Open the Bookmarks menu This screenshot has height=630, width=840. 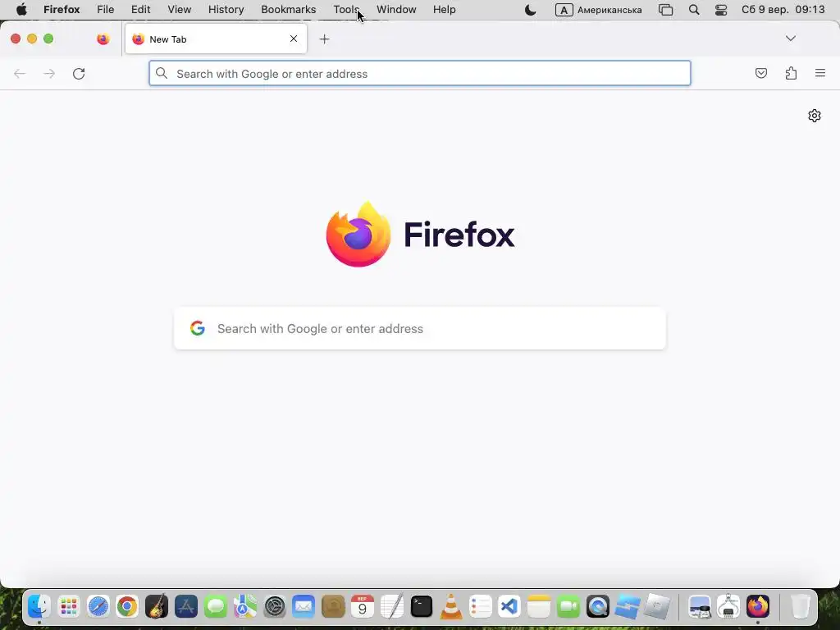click(x=288, y=10)
